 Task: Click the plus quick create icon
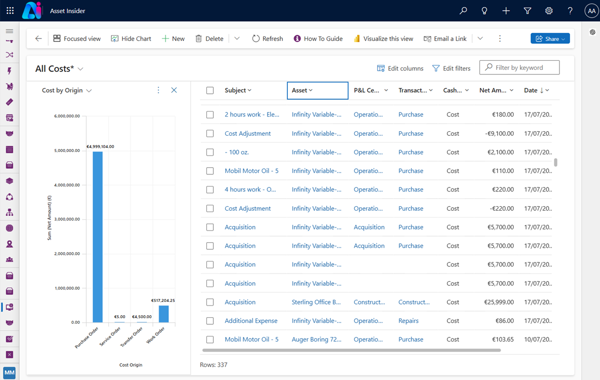[506, 11]
